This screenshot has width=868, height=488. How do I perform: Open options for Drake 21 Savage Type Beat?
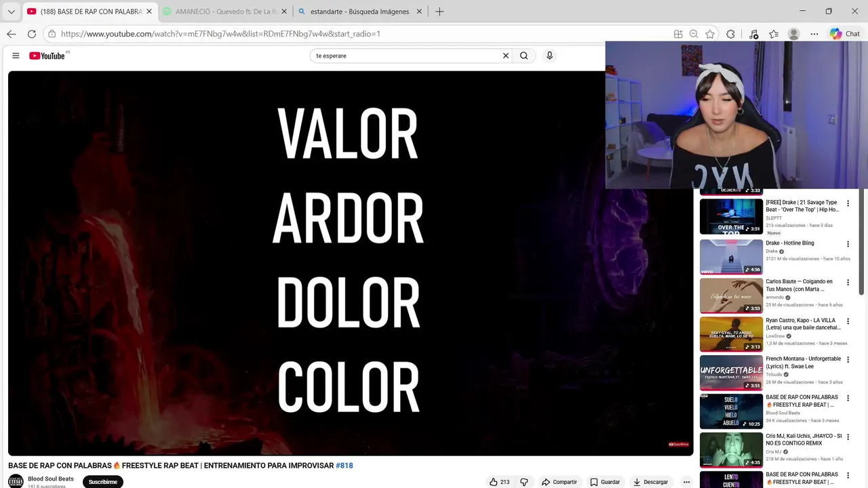tap(848, 204)
